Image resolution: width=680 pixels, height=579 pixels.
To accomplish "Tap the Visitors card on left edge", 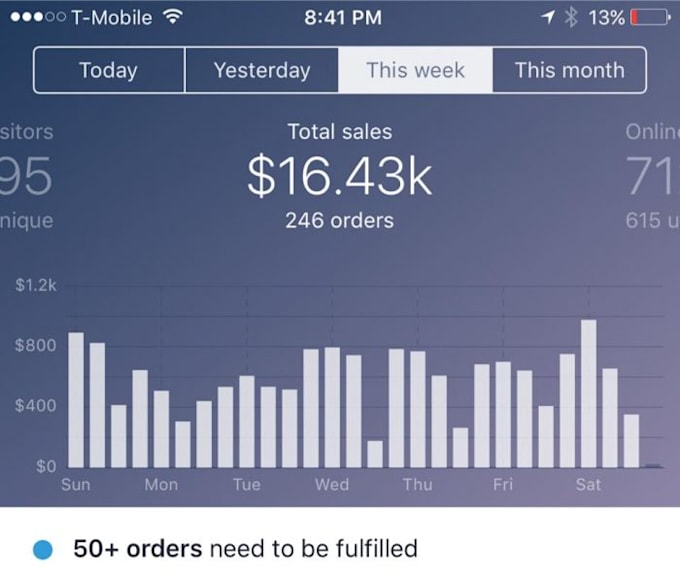I will pyautogui.click(x=26, y=176).
